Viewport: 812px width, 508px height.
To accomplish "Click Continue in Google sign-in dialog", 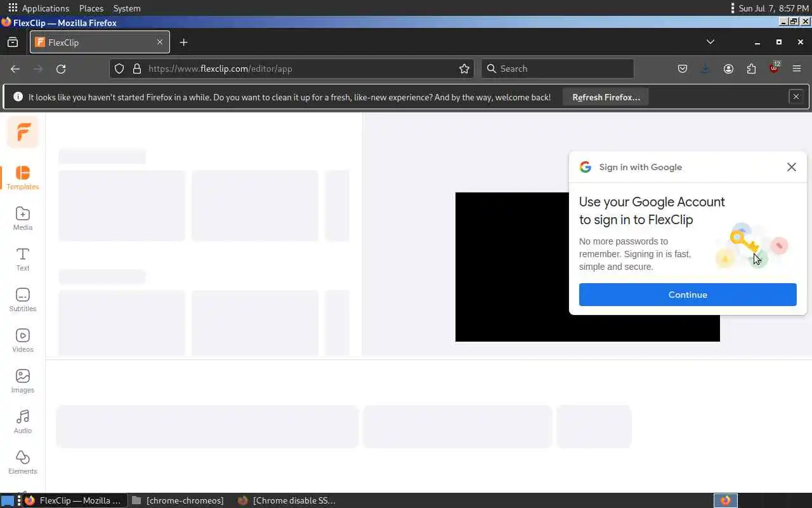I will tap(688, 295).
